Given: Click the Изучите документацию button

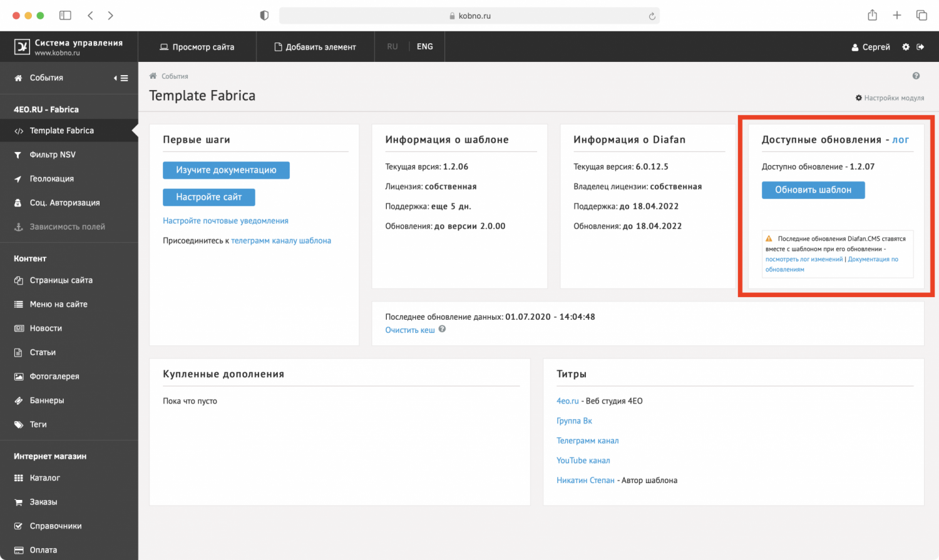Looking at the screenshot, I should (226, 170).
